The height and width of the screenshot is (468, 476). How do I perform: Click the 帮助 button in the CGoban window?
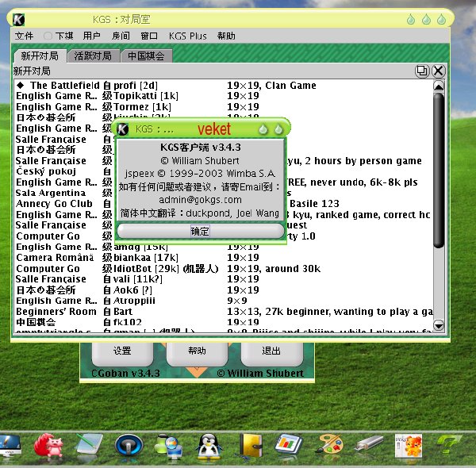pos(197,351)
